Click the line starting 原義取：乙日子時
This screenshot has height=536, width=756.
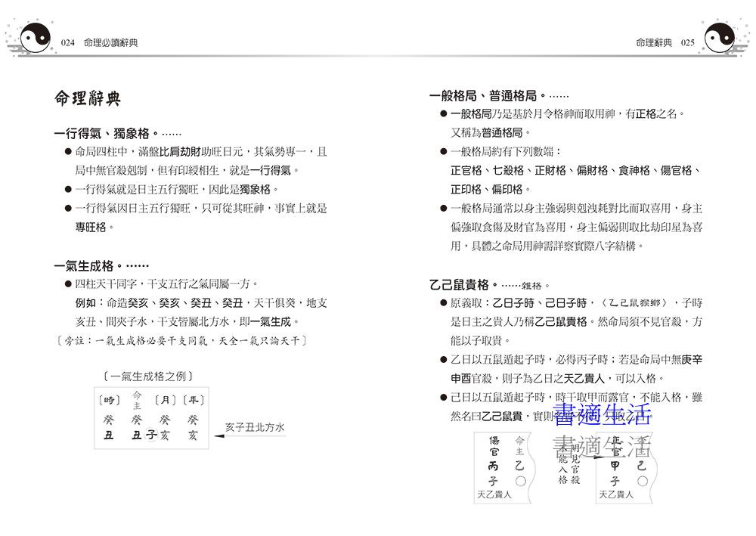576,302
